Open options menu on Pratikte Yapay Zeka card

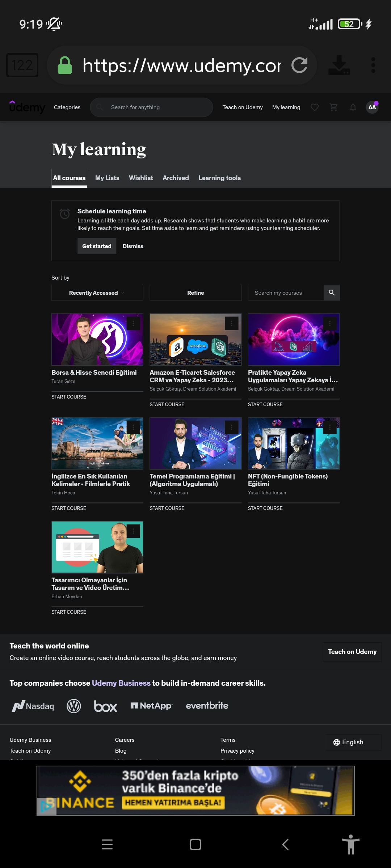coord(330,323)
